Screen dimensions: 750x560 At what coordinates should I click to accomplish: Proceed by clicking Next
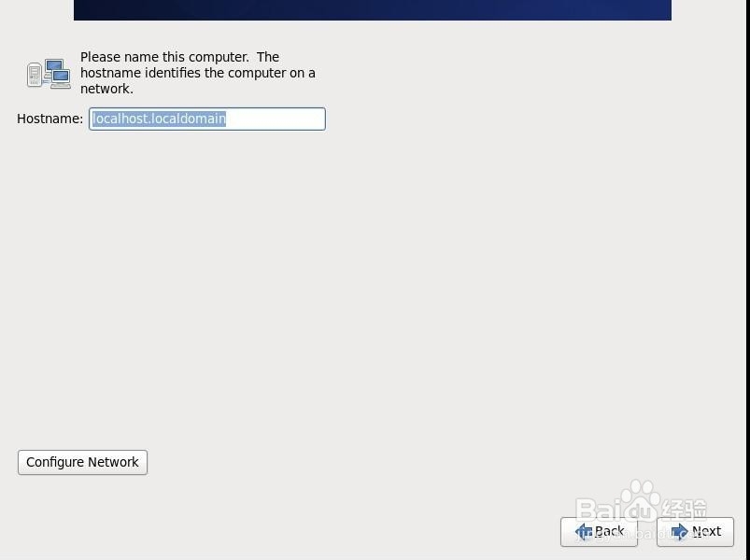point(695,531)
